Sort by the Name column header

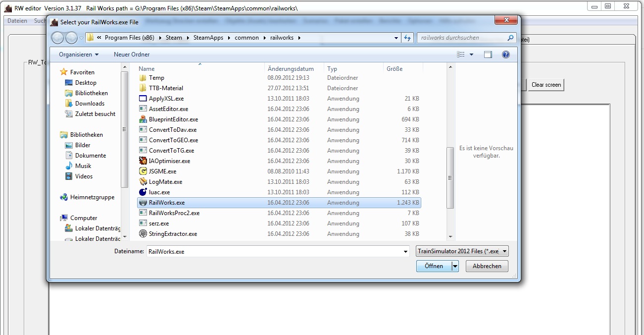point(147,69)
